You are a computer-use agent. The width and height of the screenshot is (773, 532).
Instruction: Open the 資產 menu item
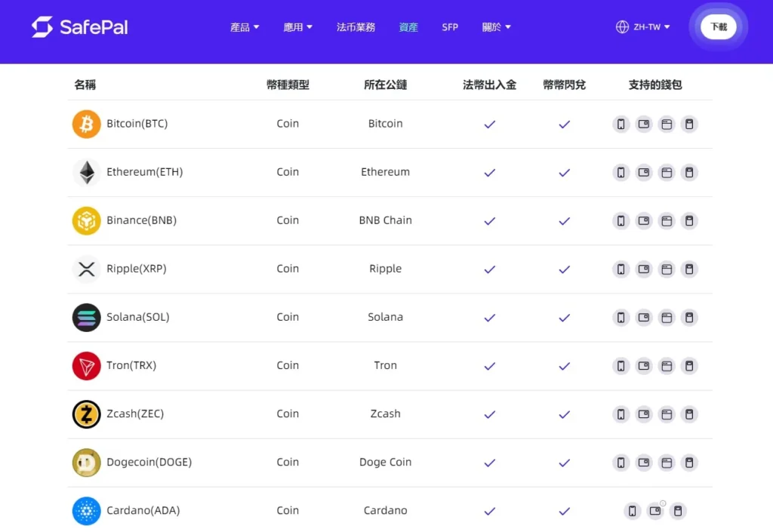click(x=408, y=27)
